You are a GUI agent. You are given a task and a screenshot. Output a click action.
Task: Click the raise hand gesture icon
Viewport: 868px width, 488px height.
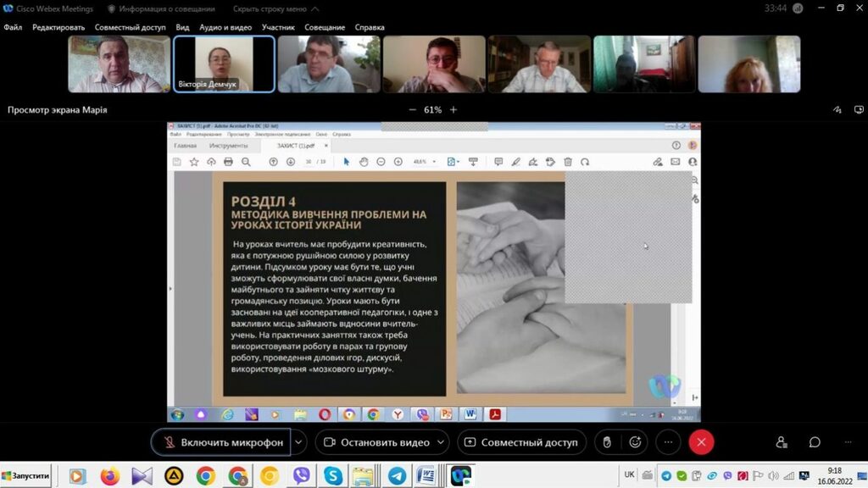tap(606, 442)
